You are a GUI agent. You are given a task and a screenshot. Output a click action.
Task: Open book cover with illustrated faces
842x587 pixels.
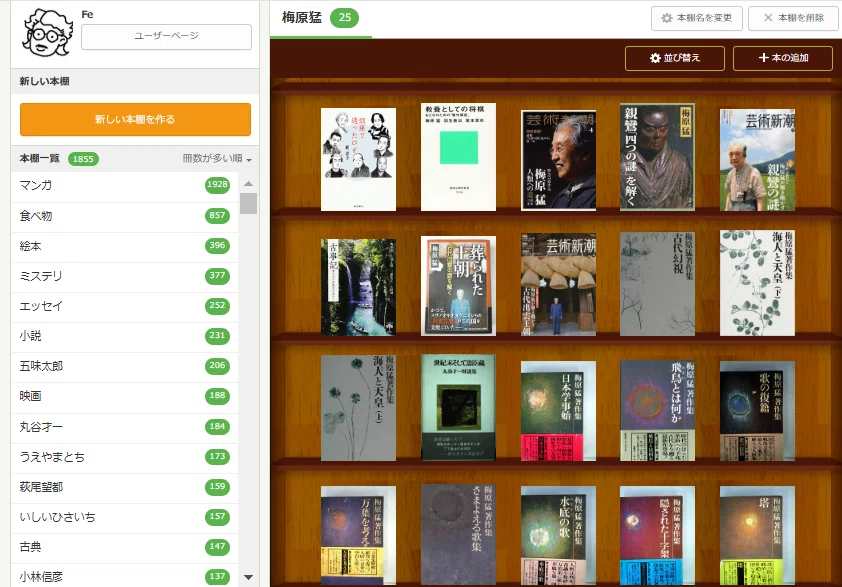(x=358, y=160)
